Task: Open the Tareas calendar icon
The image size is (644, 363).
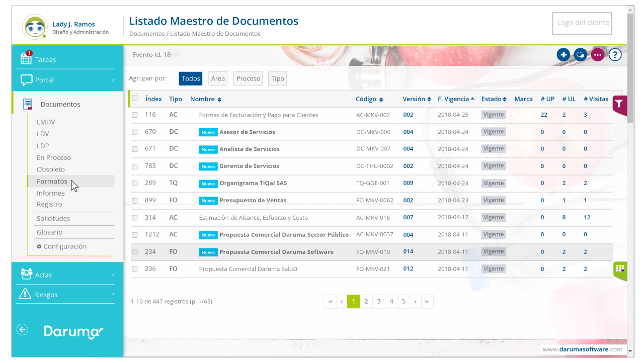Action: 26,58
